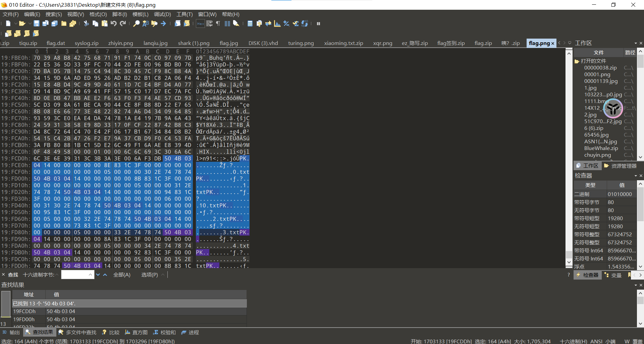Undo the last edit

click(x=113, y=23)
